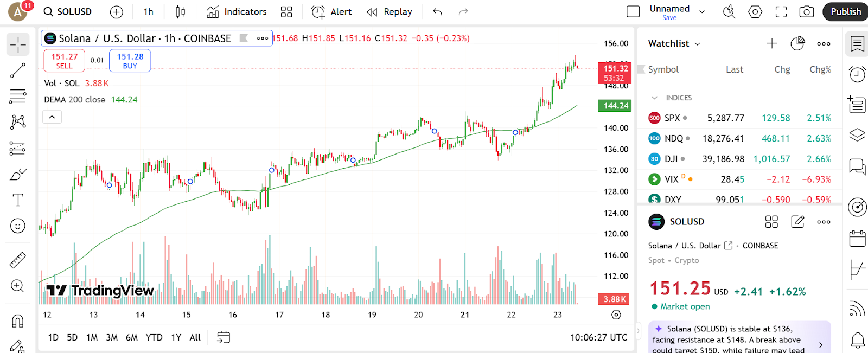Viewport: 868px width, 353px height.
Task: Take a chart snapshot with camera icon
Action: tap(807, 12)
